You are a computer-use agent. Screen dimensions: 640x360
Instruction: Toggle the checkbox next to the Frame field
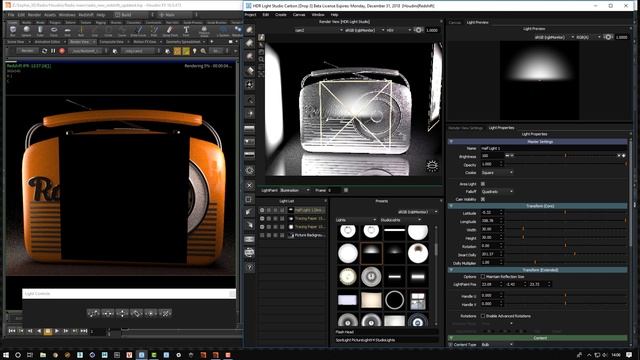click(x=346, y=190)
